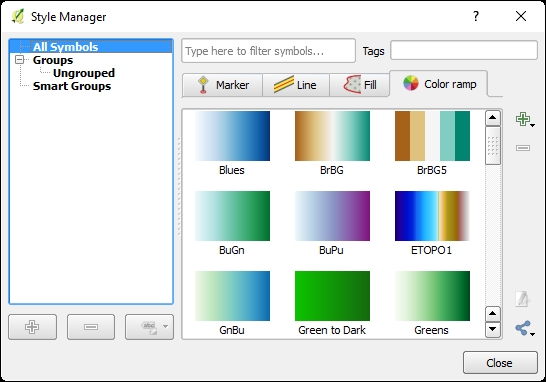Click the scrollbar thumb handle
546x382 pixels.
(493, 146)
